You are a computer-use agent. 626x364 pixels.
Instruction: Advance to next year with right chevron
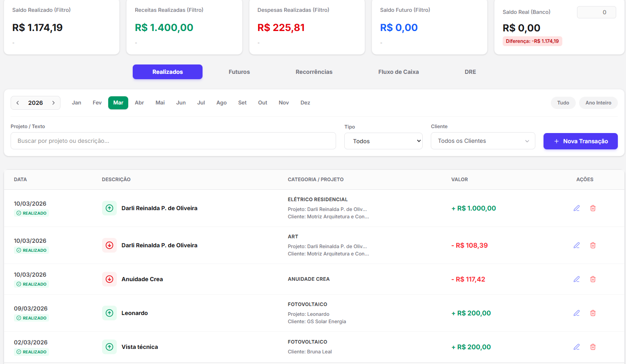point(53,103)
